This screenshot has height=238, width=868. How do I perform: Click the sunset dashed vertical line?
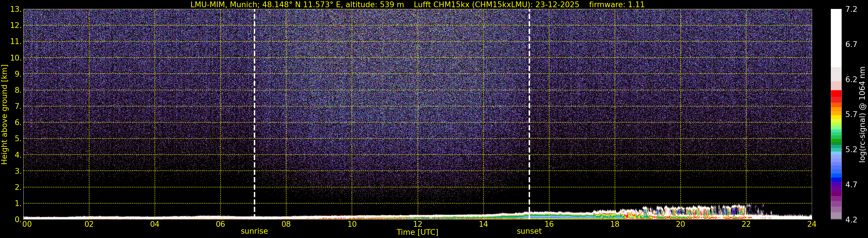click(530, 114)
